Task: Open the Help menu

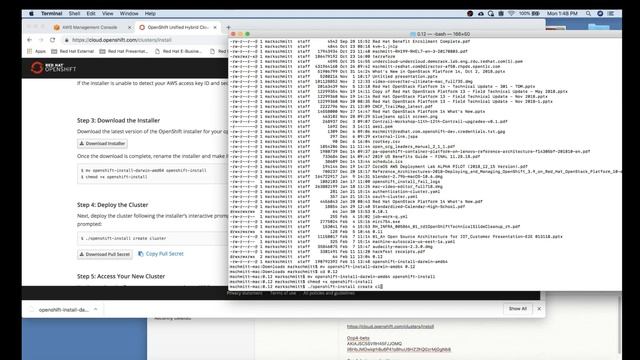Action: pos(150,13)
